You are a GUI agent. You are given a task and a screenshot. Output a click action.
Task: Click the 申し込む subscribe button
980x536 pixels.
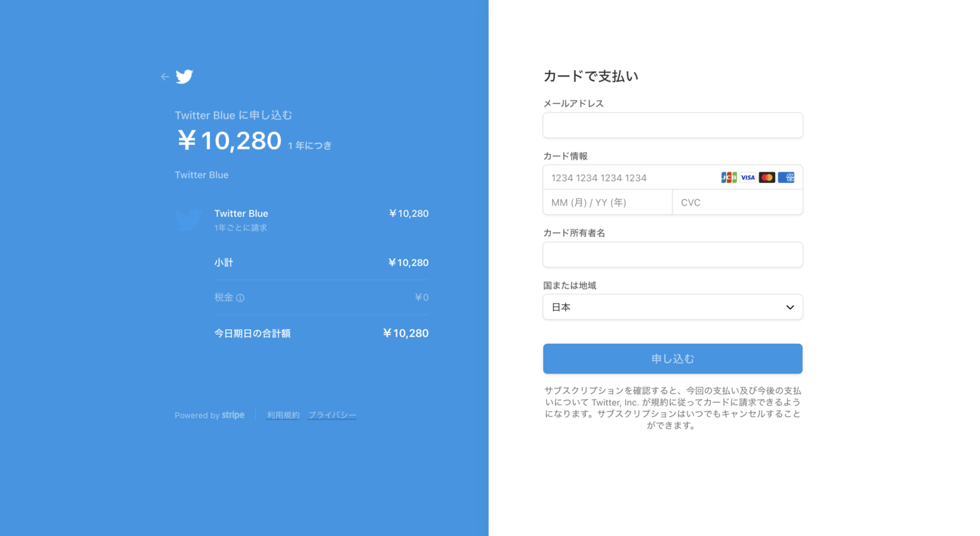point(672,359)
